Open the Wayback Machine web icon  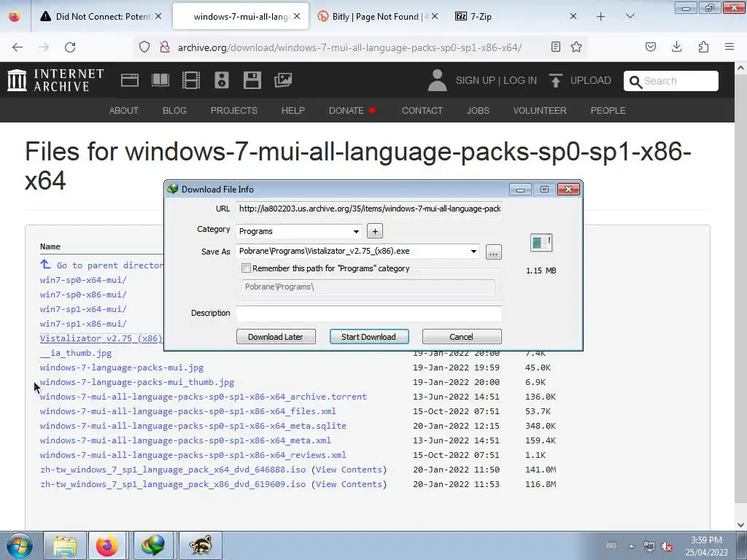(130, 80)
